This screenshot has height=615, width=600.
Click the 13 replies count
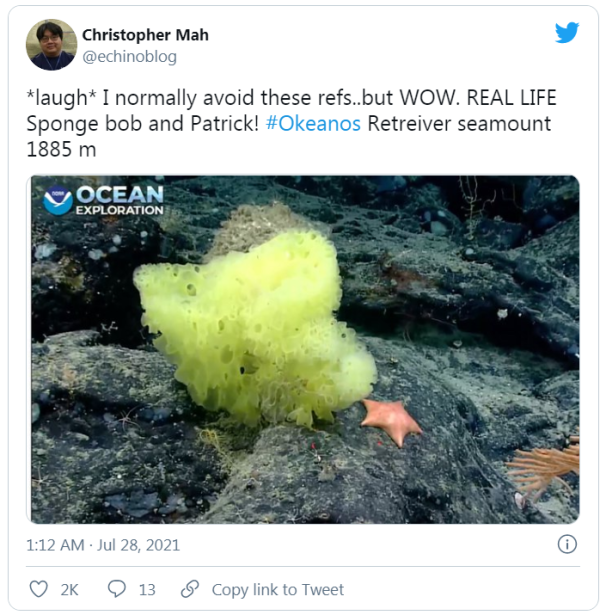[147, 589]
